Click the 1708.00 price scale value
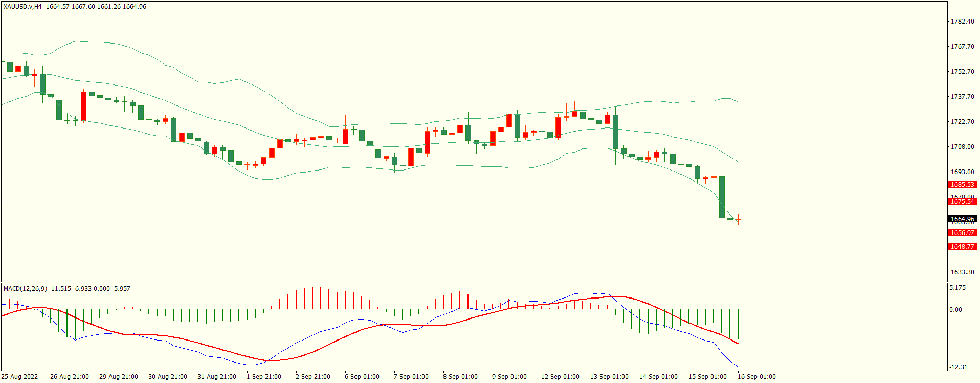 pos(962,147)
